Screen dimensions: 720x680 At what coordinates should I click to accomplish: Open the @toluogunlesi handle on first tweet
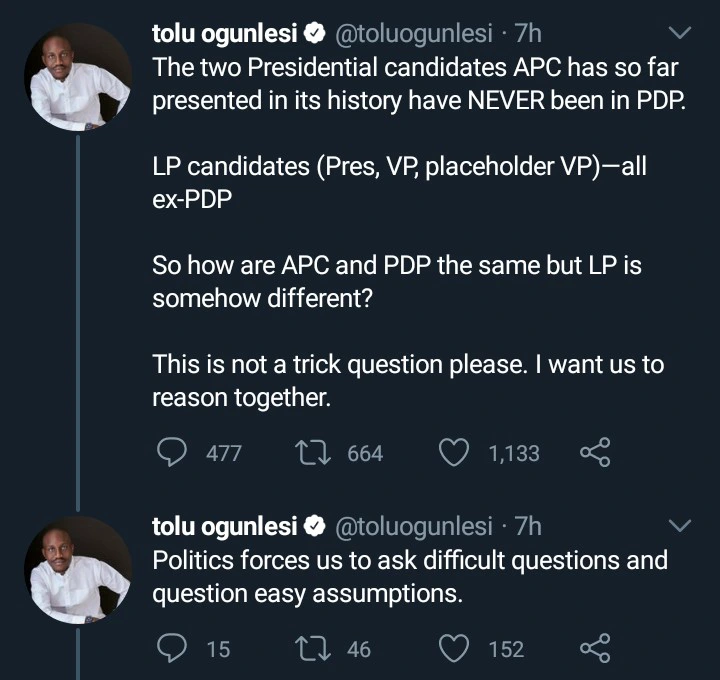(412, 34)
